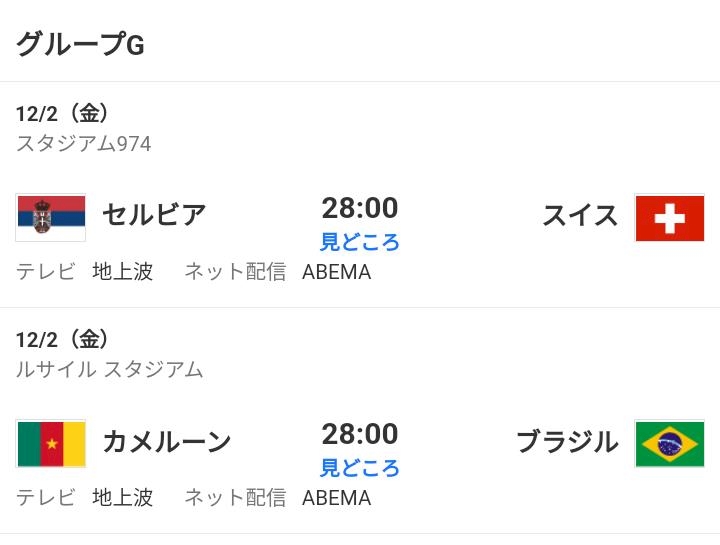
Task: Select the セルビア team name
Action: (154, 215)
